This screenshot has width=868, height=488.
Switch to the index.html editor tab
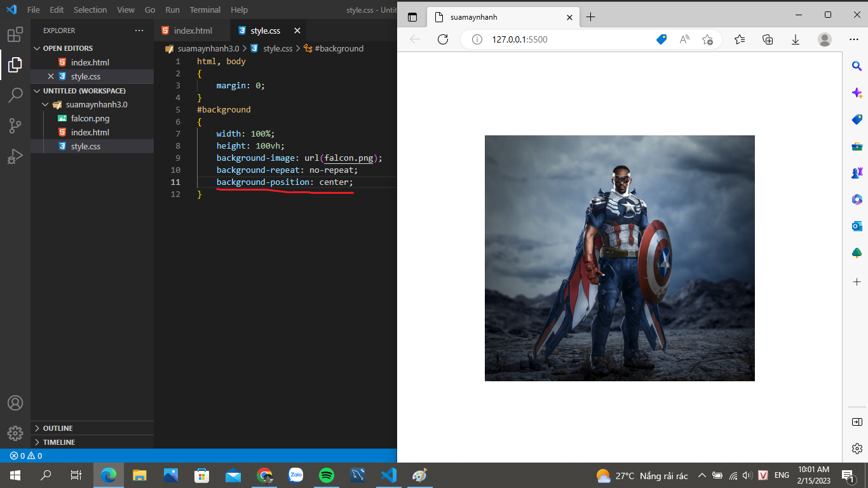(193, 30)
